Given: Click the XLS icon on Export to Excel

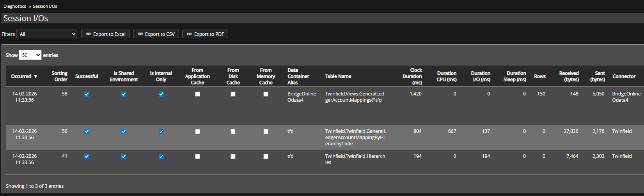Looking at the screenshot, I should coord(88,34).
